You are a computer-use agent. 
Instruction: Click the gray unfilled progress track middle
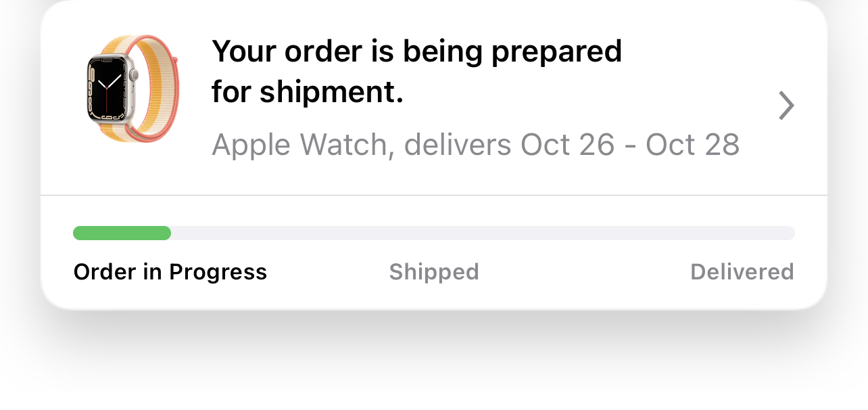[x=473, y=233]
